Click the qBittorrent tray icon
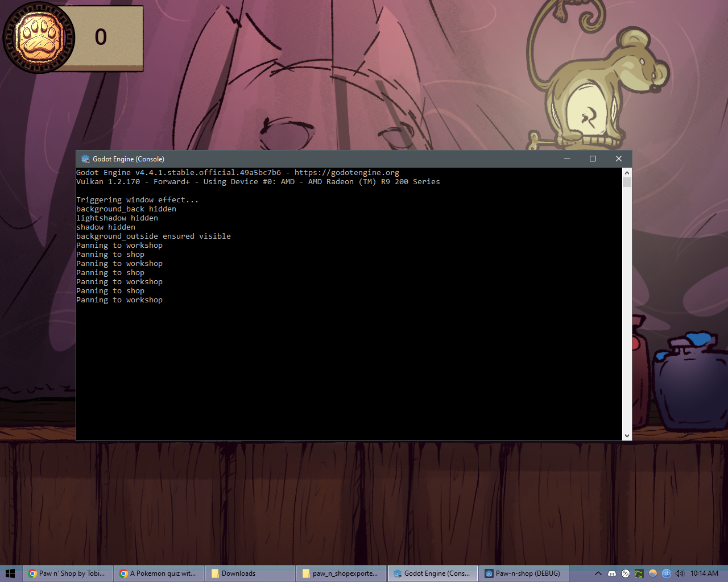The height and width of the screenshot is (582, 728). click(667, 573)
